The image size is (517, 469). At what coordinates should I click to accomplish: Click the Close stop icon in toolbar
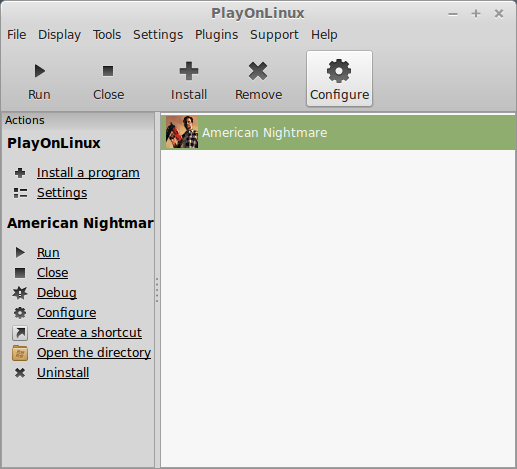[x=108, y=71]
